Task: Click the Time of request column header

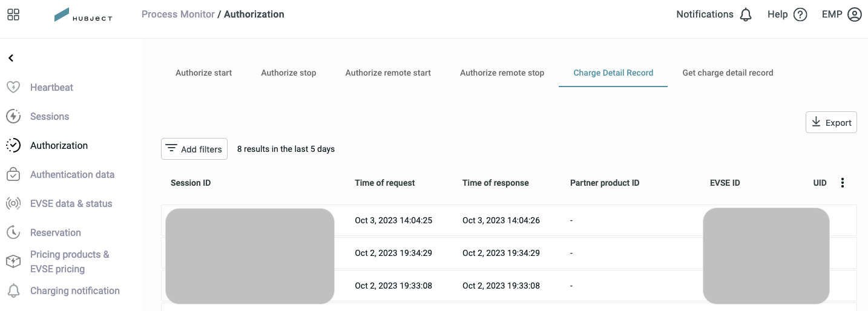Action: (x=385, y=183)
